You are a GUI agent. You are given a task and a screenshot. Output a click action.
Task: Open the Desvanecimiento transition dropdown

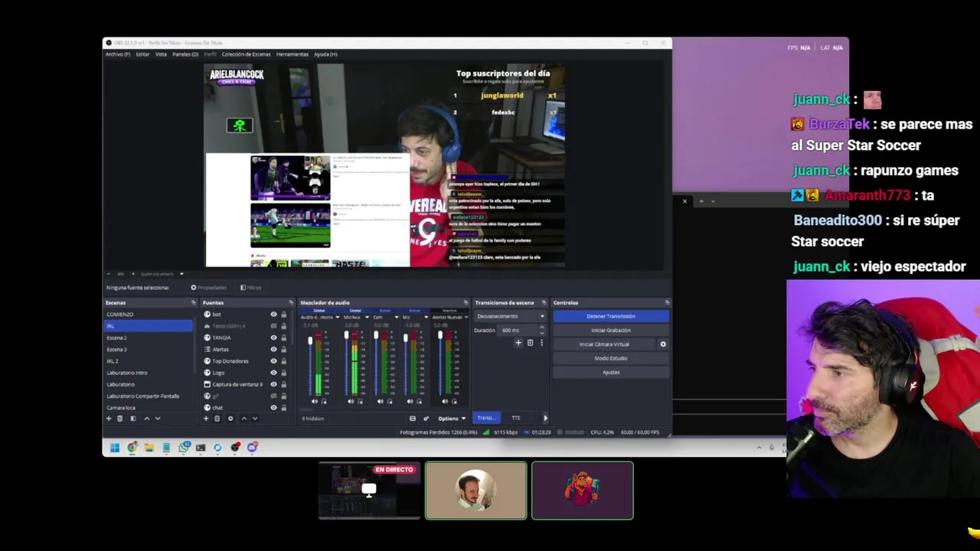[x=510, y=316]
